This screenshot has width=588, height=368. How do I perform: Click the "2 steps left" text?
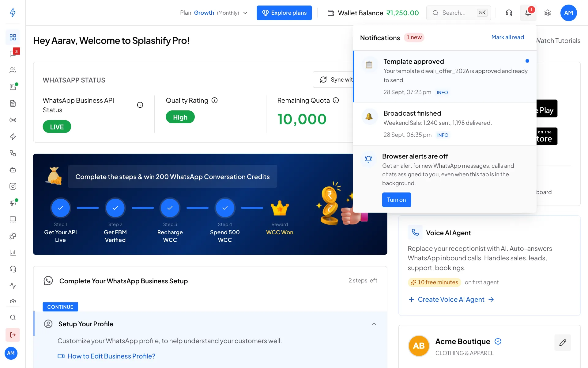[x=363, y=280]
